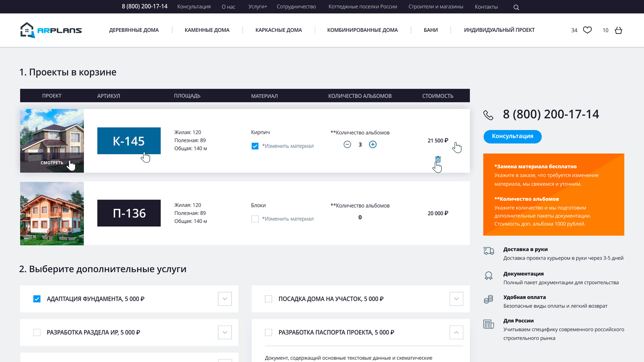Expand Посадка дома на участок details
This screenshot has height=362, width=644.
point(456,299)
